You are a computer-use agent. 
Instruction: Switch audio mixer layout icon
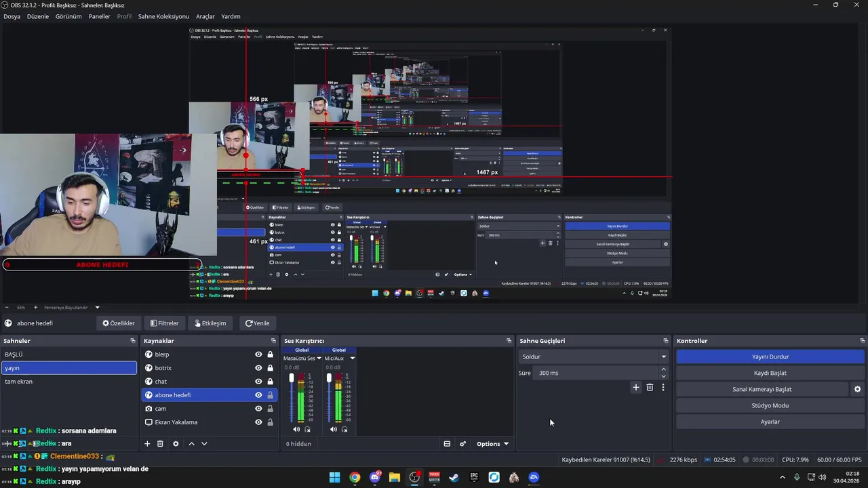pyautogui.click(x=447, y=444)
